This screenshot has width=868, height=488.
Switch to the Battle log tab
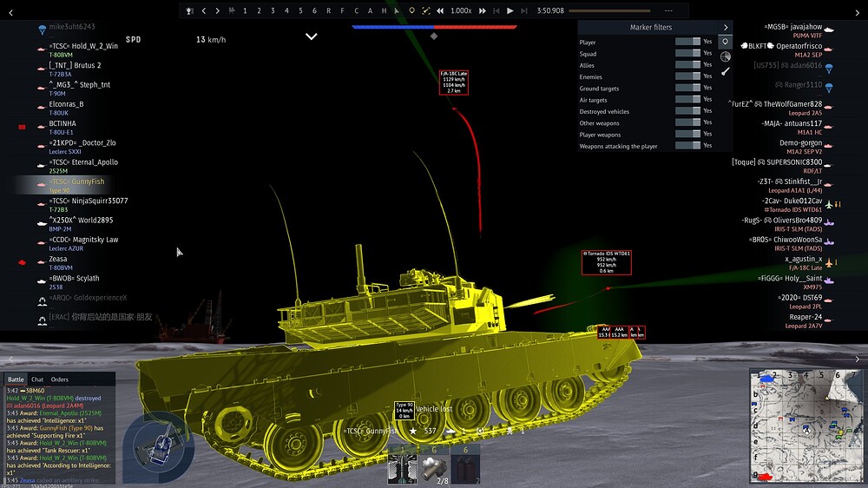[x=16, y=379]
